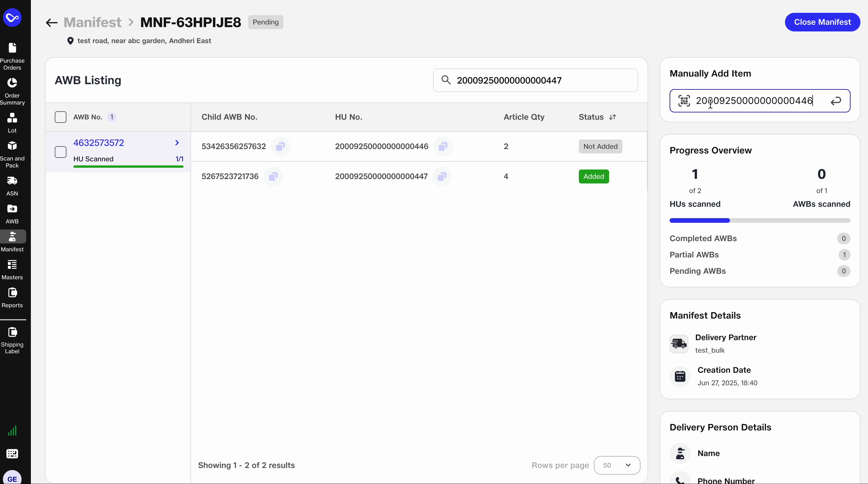
Task: Collapse the open manifest chevron arrow
Action: pos(177,142)
